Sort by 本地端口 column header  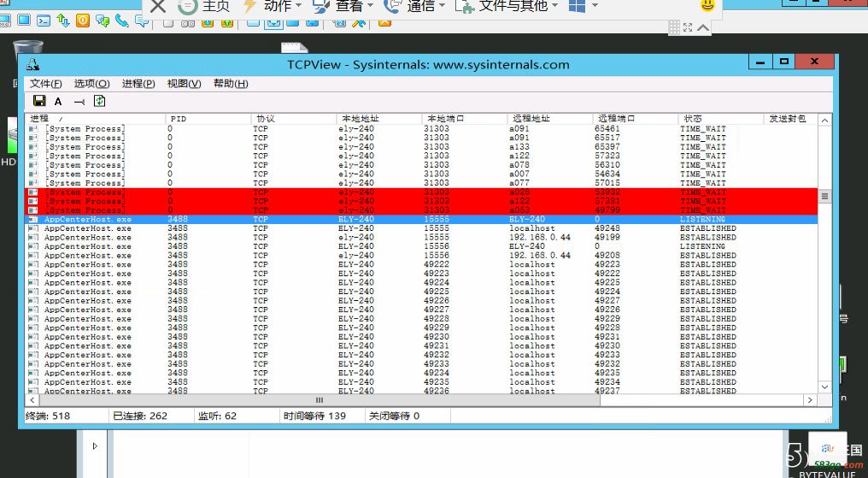465,119
